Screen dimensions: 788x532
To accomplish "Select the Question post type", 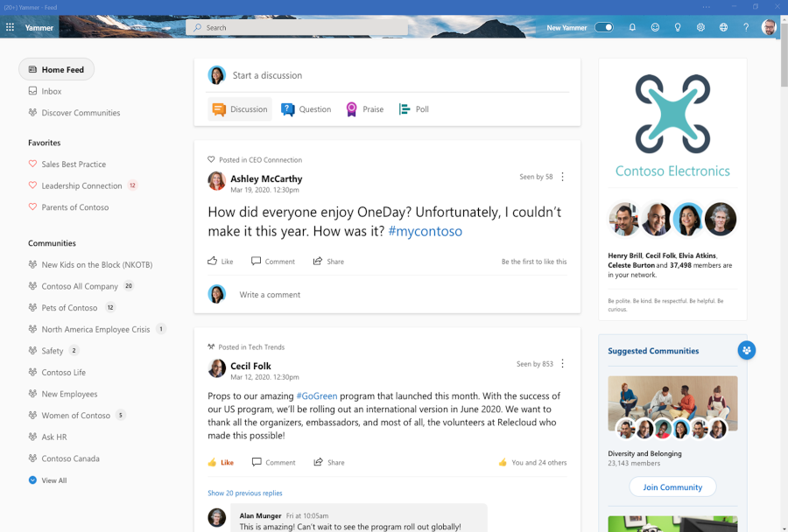I will coord(306,109).
